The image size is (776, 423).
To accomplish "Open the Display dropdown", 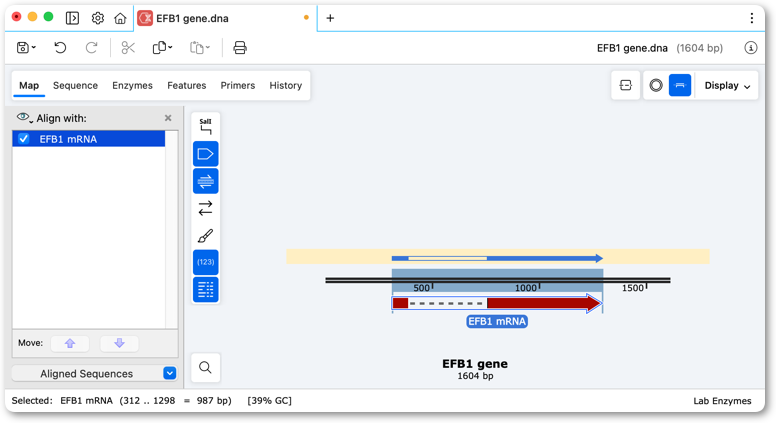I will [x=727, y=86].
